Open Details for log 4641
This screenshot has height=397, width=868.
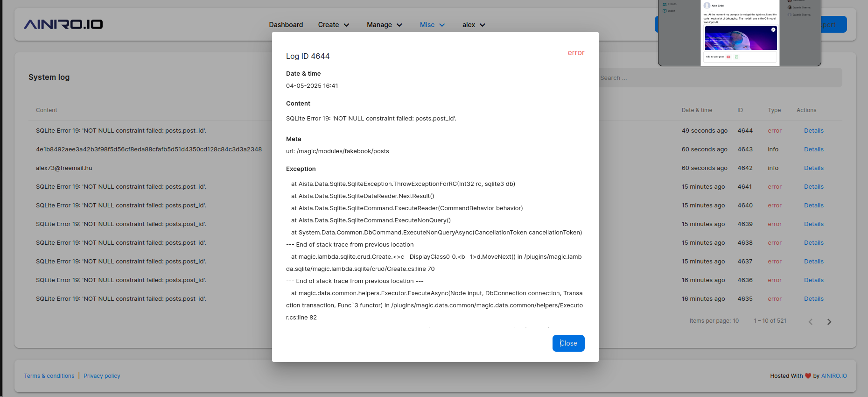[x=813, y=187]
